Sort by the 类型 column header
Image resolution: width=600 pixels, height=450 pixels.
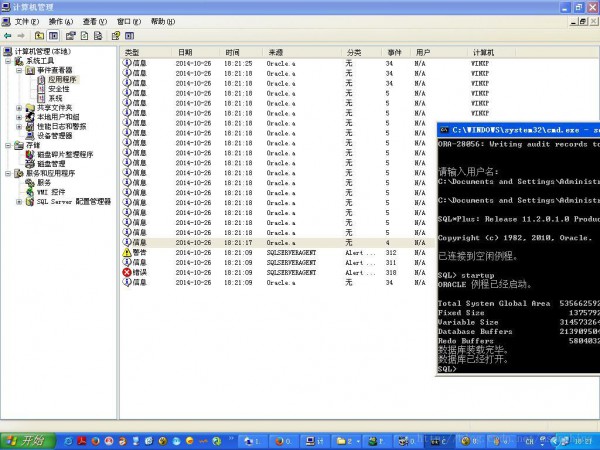coord(147,52)
